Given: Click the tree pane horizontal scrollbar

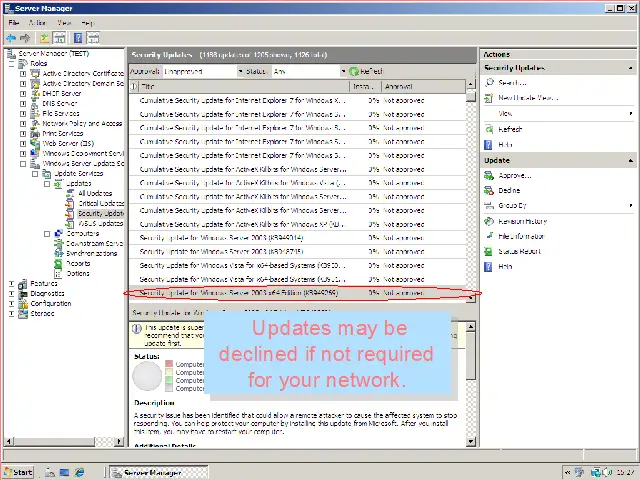Looking at the screenshot, I should (x=64, y=441).
